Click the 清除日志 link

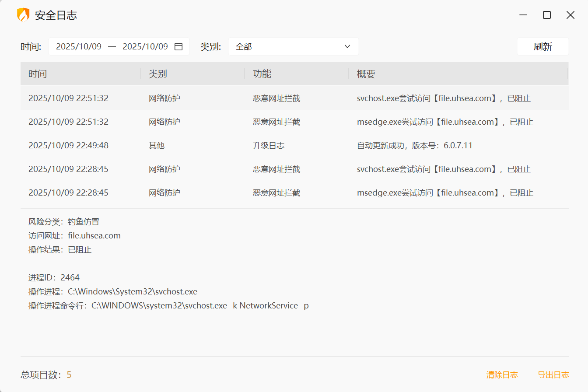coord(502,374)
